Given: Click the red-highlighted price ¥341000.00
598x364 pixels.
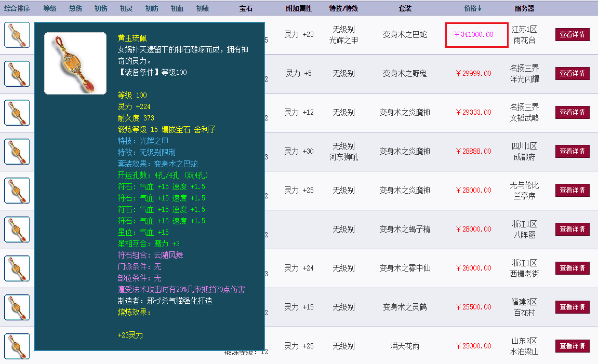Looking at the screenshot, I should click(476, 35).
